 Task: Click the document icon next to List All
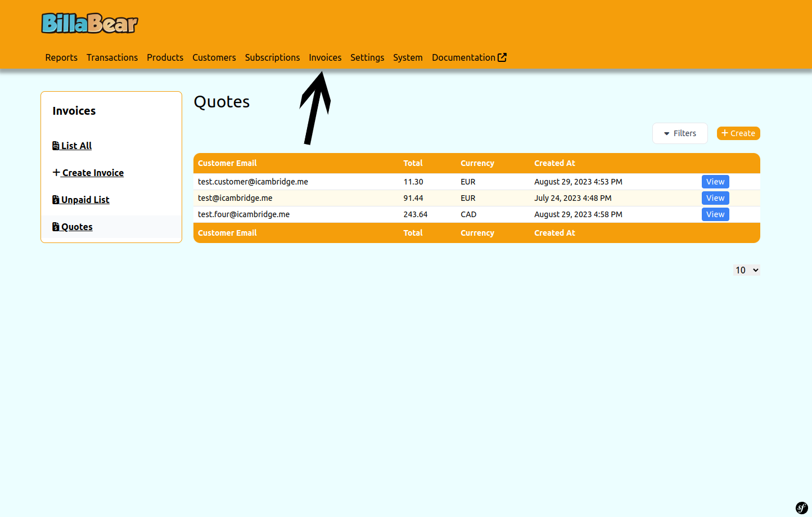tap(56, 146)
